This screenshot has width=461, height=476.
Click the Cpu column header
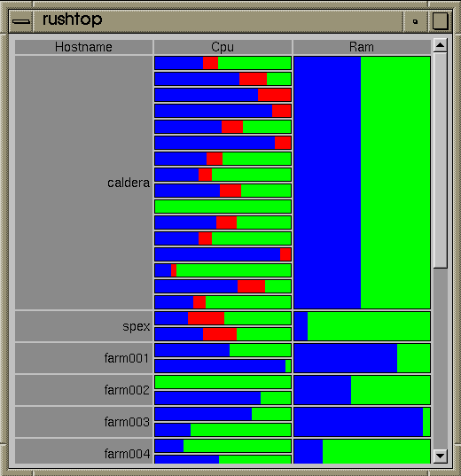(223, 47)
